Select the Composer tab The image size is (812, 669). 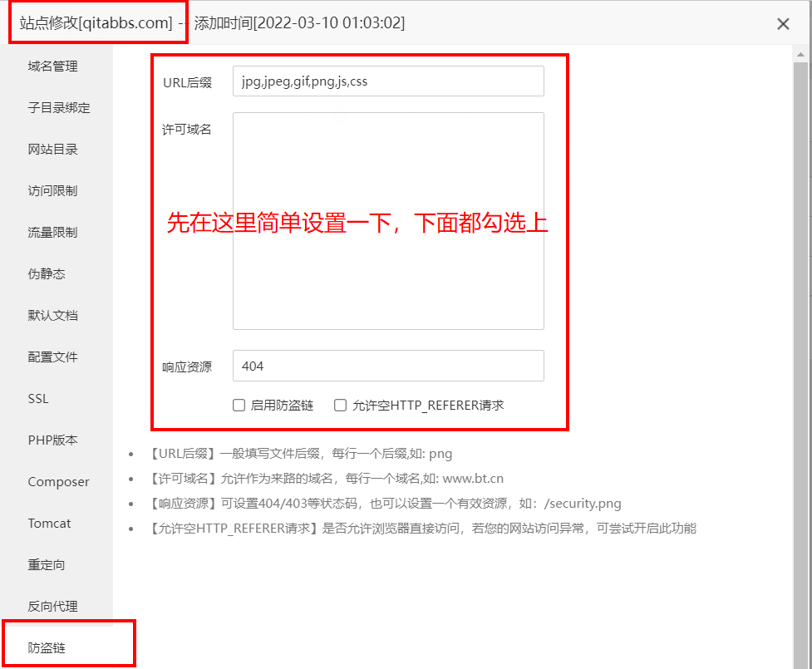click(x=58, y=482)
